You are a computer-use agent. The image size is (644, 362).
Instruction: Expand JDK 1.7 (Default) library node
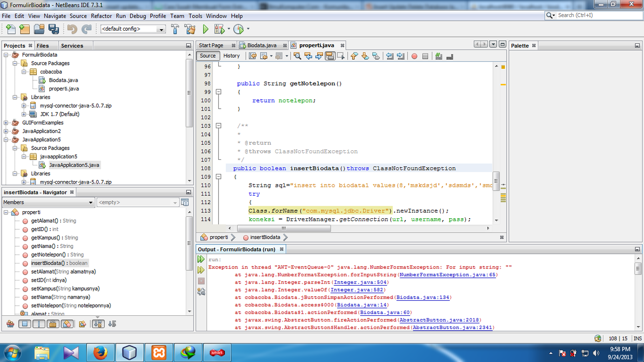24,114
